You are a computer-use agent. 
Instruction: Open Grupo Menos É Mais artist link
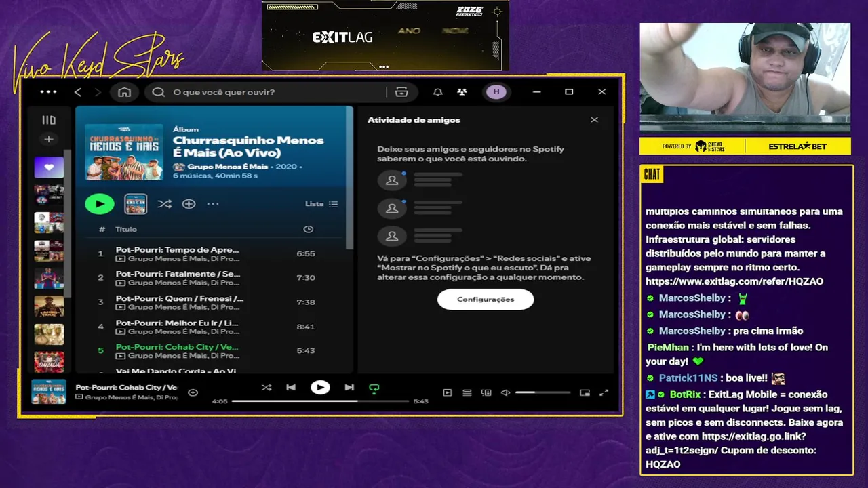(x=229, y=166)
